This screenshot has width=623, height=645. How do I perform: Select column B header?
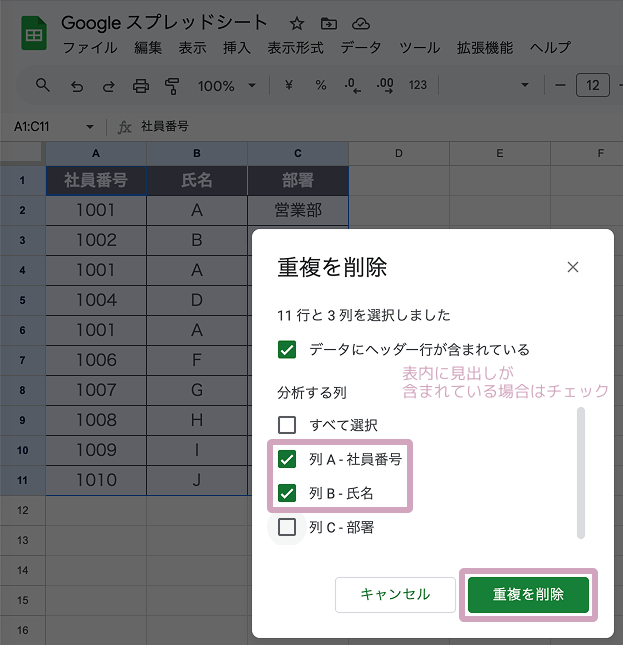pyautogui.click(x=197, y=153)
